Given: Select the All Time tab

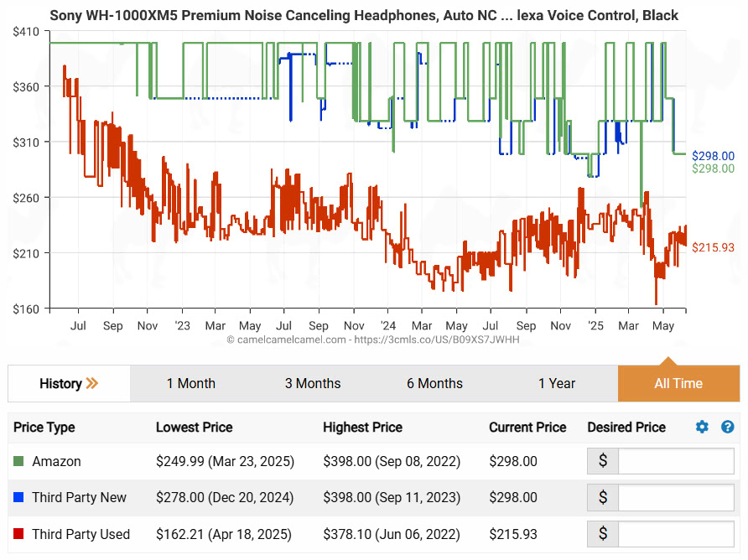Looking at the screenshot, I should pos(678,384).
